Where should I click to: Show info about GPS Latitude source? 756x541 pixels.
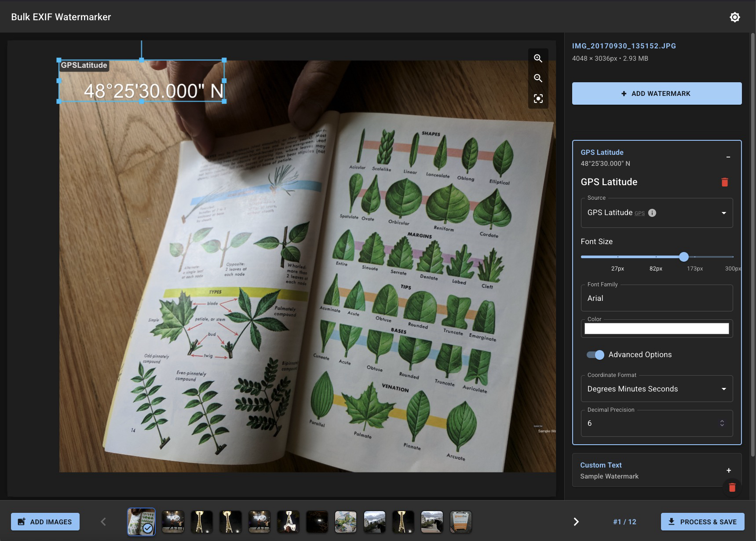click(x=652, y=213)
